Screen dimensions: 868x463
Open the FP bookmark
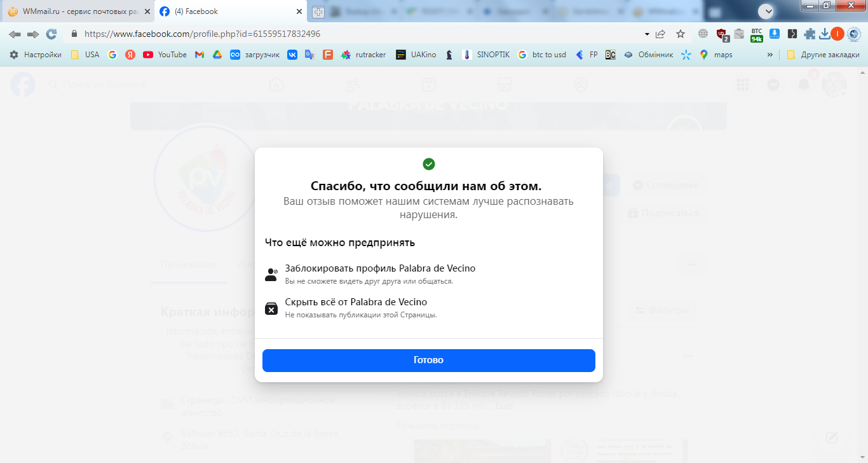pyautogui.click(x=587, y=55)
